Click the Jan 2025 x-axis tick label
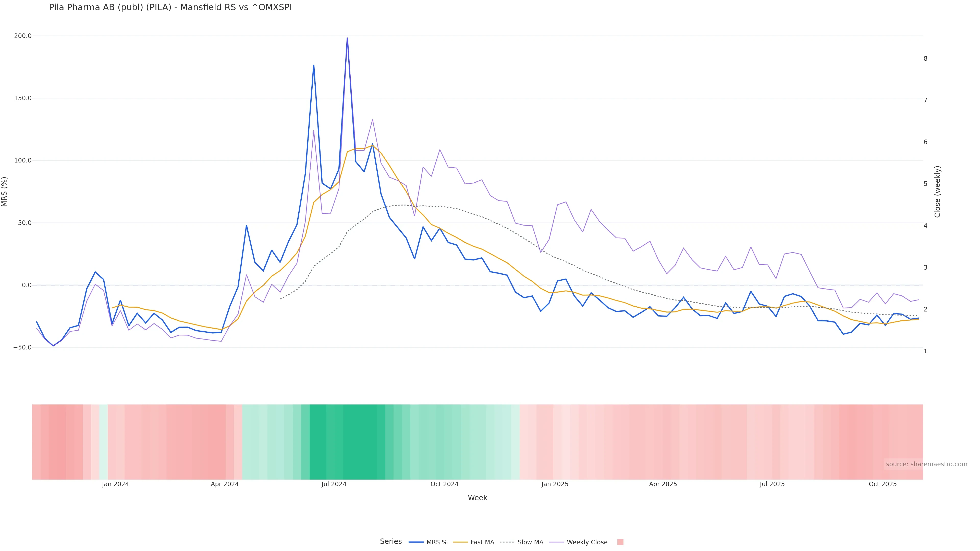This screenshot has width=980, height=551. (x=555, y=484)
